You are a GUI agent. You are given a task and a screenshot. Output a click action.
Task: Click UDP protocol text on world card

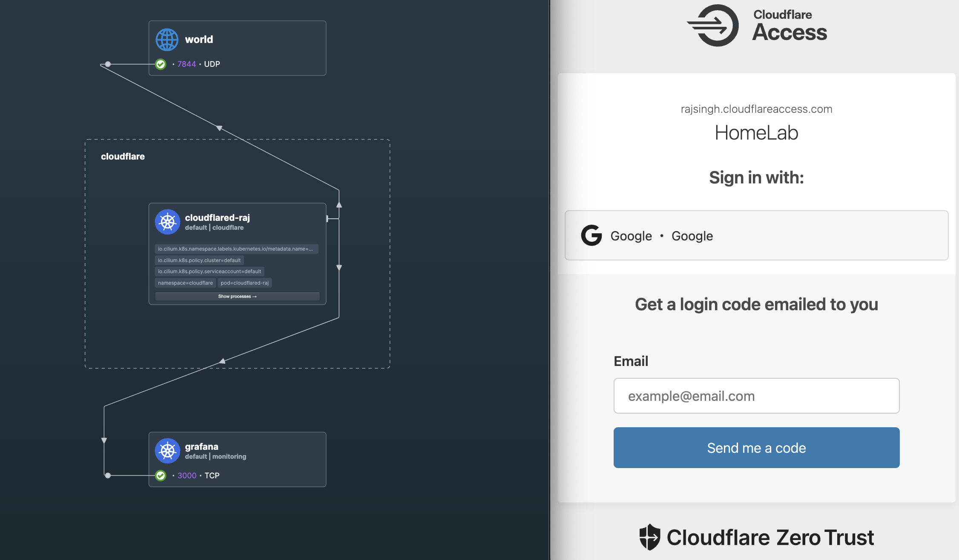pyautogui.click(x=212, y=64)
